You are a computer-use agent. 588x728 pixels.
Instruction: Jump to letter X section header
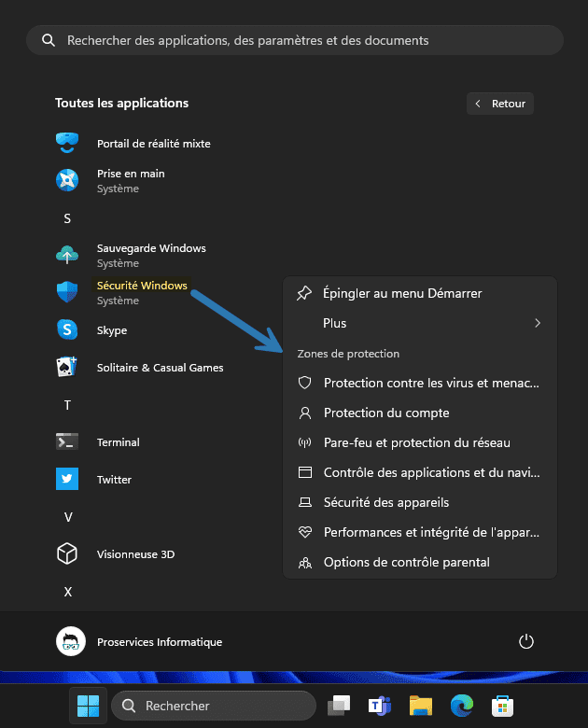68,592
